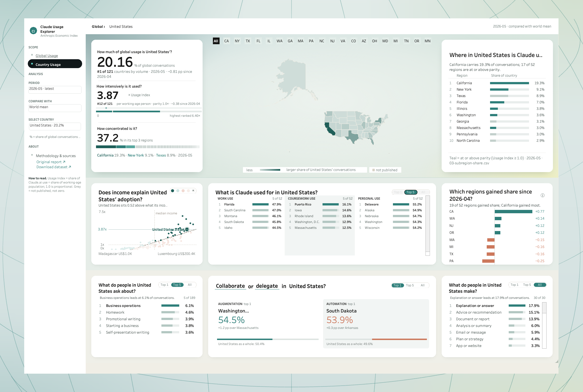Open Methodology & sources
The height and width of the screenshot is (392, 583).
tap(56, 156)
